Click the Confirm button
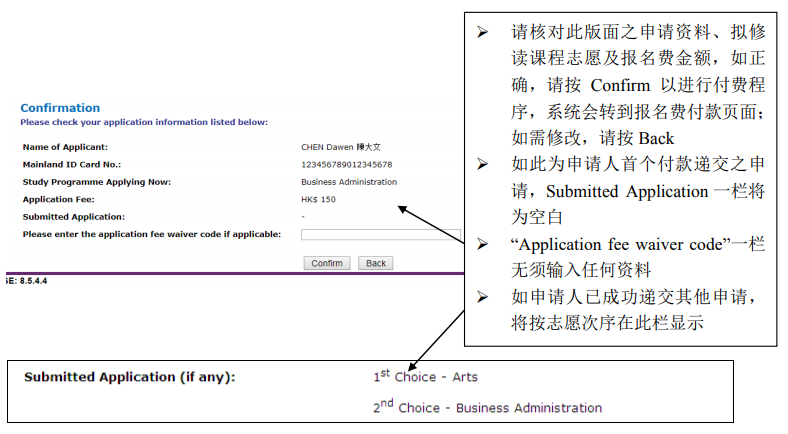The width and height of the screenshot is (788, 434). (327, 263)
